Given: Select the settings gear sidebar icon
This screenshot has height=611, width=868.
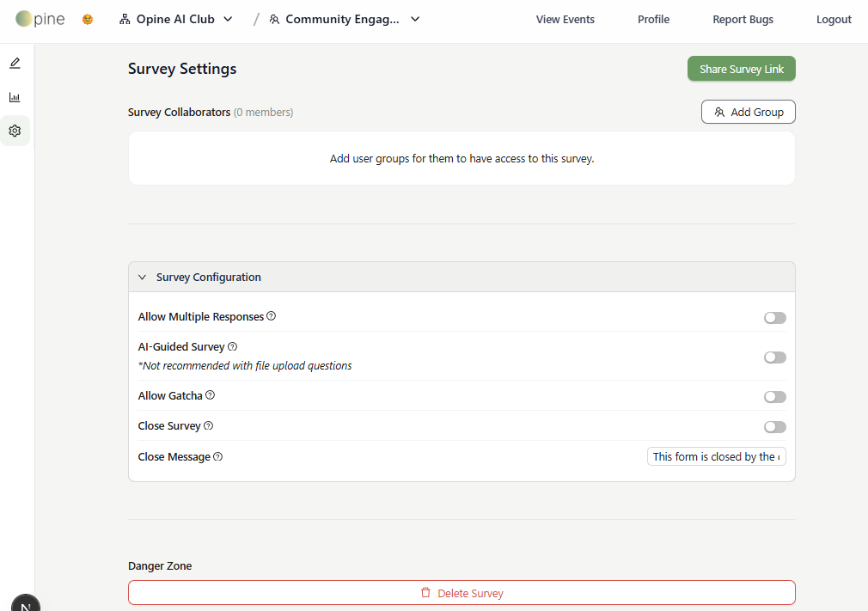Looking at the screenshot, I should (x=15, y=131).
